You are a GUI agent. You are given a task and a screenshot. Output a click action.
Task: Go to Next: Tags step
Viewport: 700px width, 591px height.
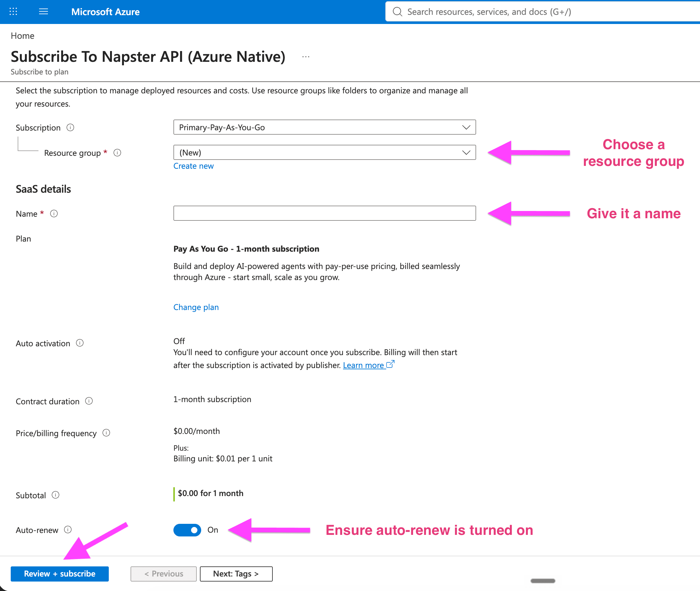(x=236, y=574)
